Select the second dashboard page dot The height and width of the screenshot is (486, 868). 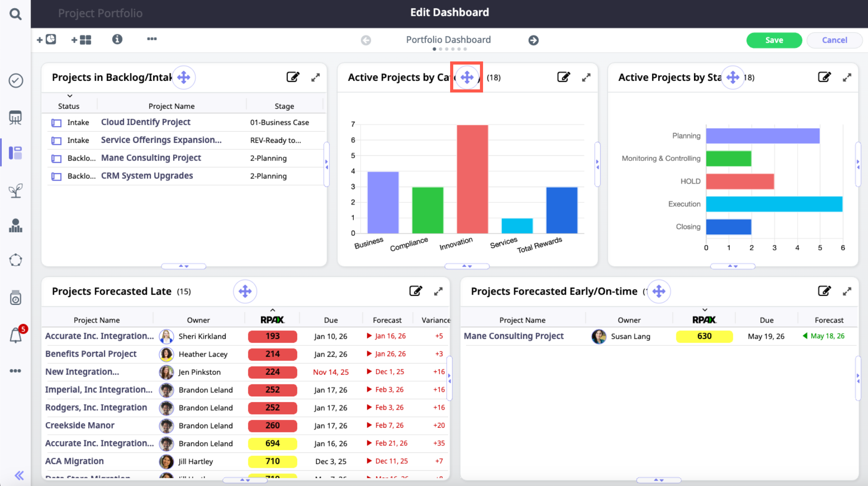[x=441, y=49]
